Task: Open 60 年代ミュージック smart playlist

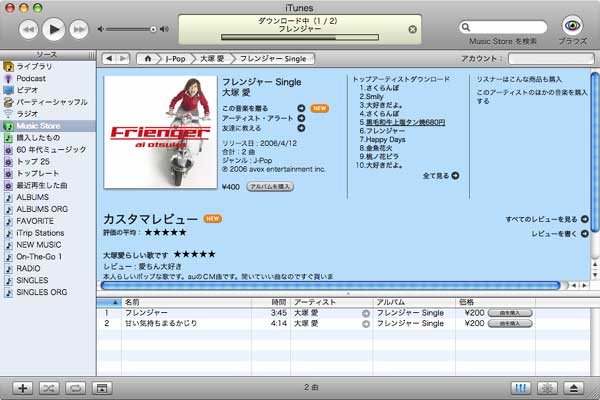Action: 48,149
